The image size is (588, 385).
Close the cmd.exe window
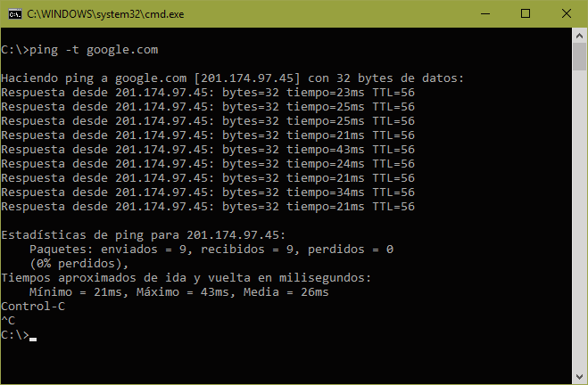(x=568, y=14)
